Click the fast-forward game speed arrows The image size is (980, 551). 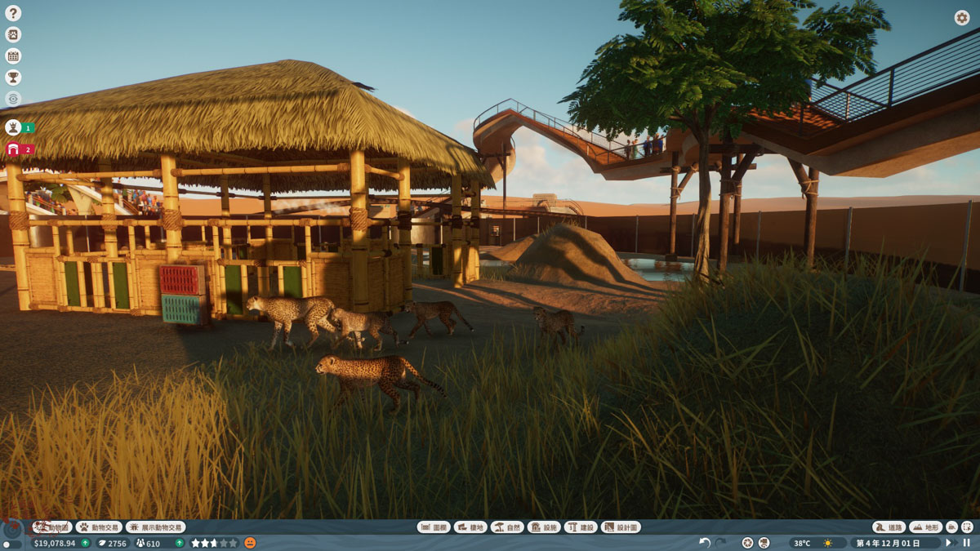click(950, 543)
